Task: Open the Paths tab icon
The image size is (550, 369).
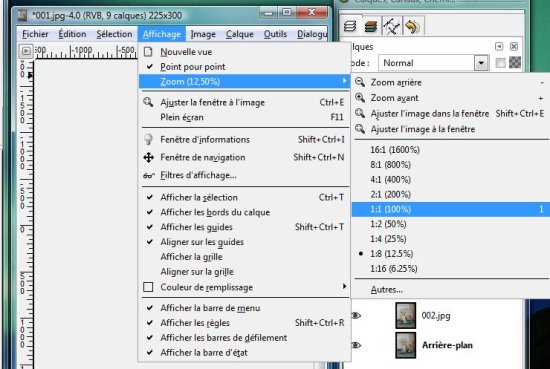Action: 391,26
